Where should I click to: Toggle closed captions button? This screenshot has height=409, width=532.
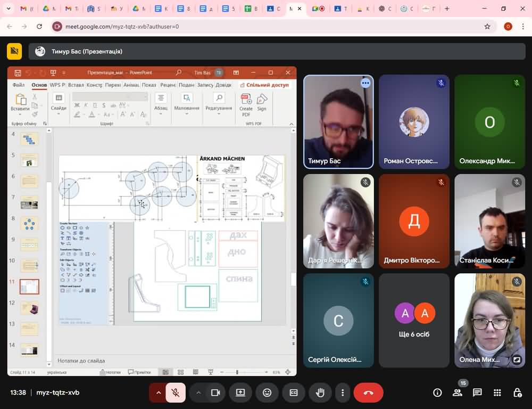click(x=294, y=392)
